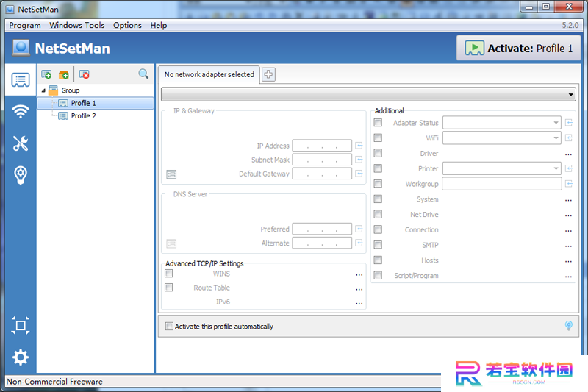Show auto-activation hint lightbulb icon
Screen dimensions: 588x392
tap(568, 326)
